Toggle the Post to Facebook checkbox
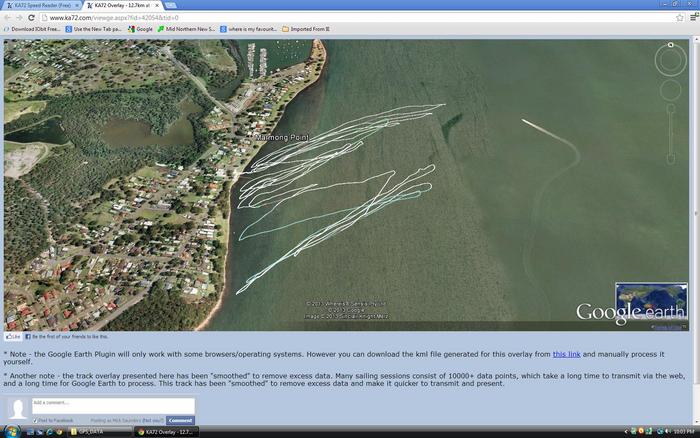This screenshot has width=700, height=438. pos(35,420)
